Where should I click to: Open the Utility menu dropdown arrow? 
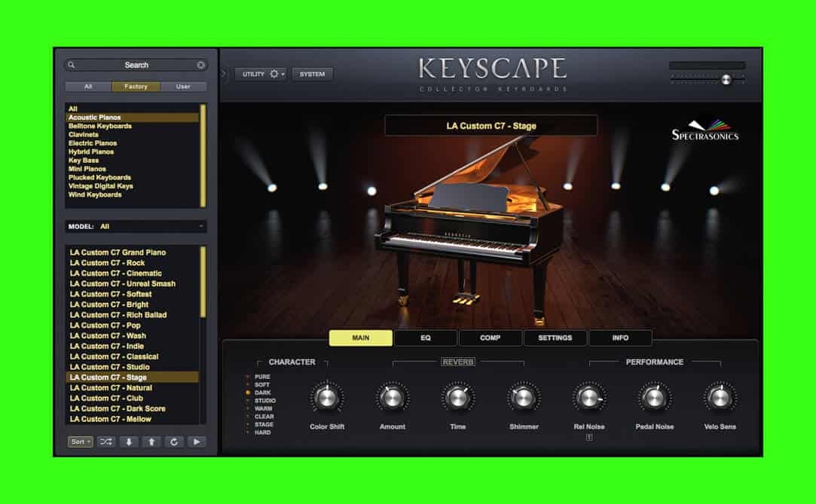pos(283,75)
